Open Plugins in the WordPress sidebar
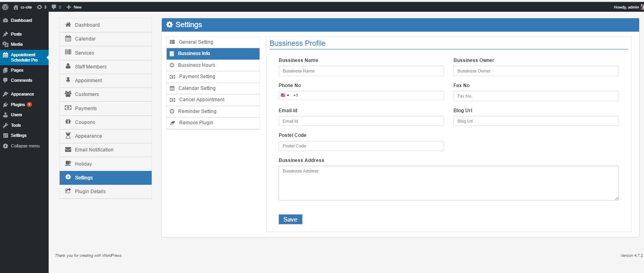 point(18,105)
